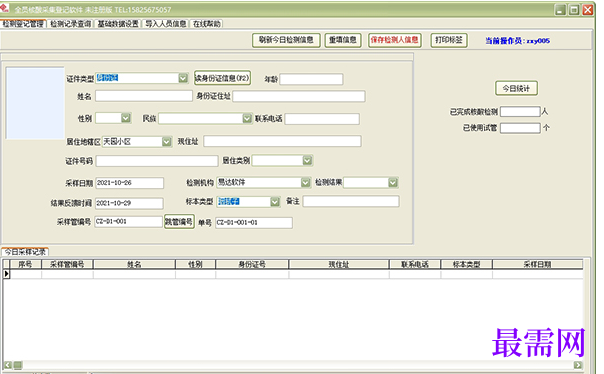
Task: Click the red 保存检测人信息 button
Action: click(x=394, y=40)
